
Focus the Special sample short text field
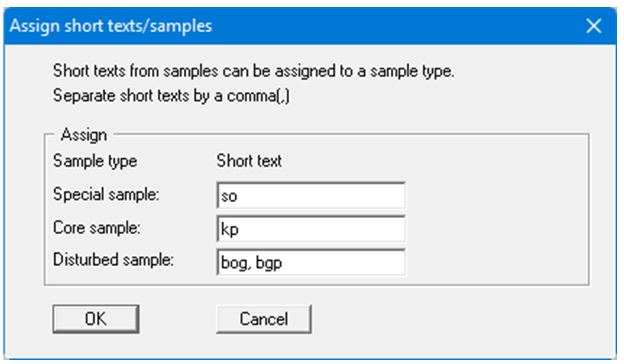click(310, 196)
